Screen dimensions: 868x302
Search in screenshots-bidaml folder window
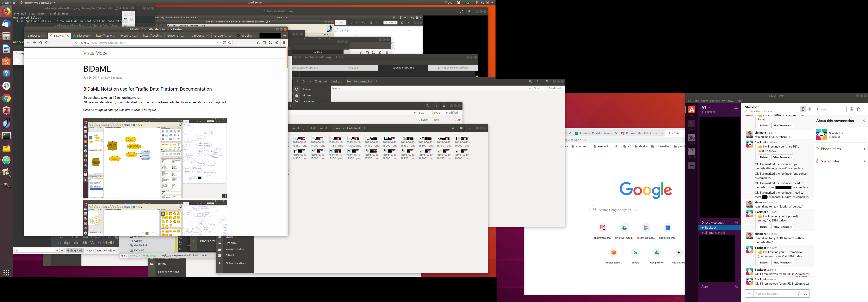453,128
